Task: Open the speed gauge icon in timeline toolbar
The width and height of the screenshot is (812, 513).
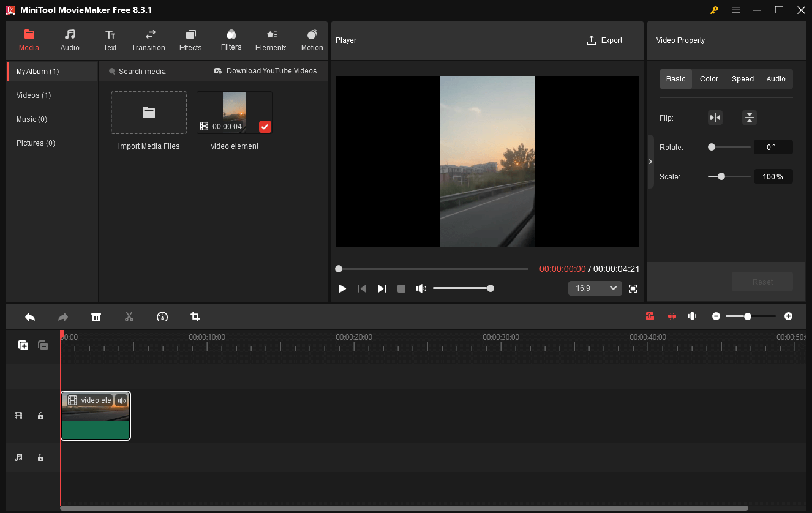Action: click(162, 316)
